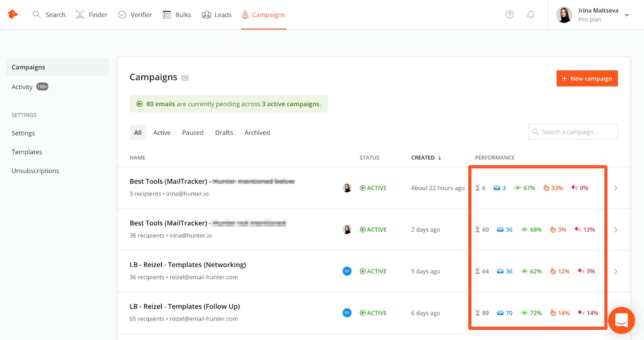Click the 100+ badge beside Activity
This screenshot has height=340, width=644.
[x=42, y=87]
